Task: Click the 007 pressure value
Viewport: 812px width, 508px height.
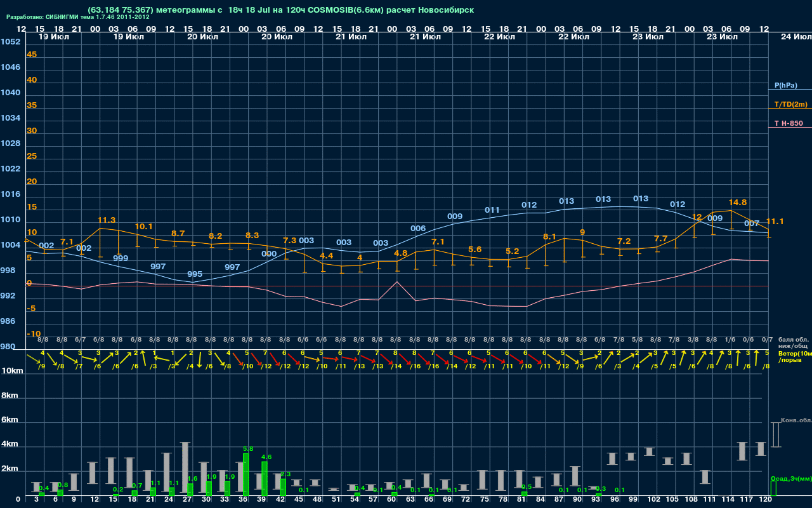Action: (752, 224)
